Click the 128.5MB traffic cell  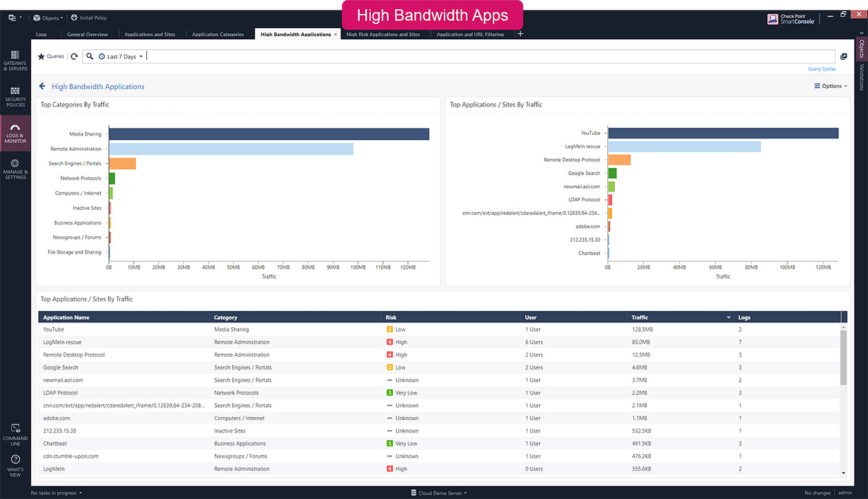coord(641,330)
